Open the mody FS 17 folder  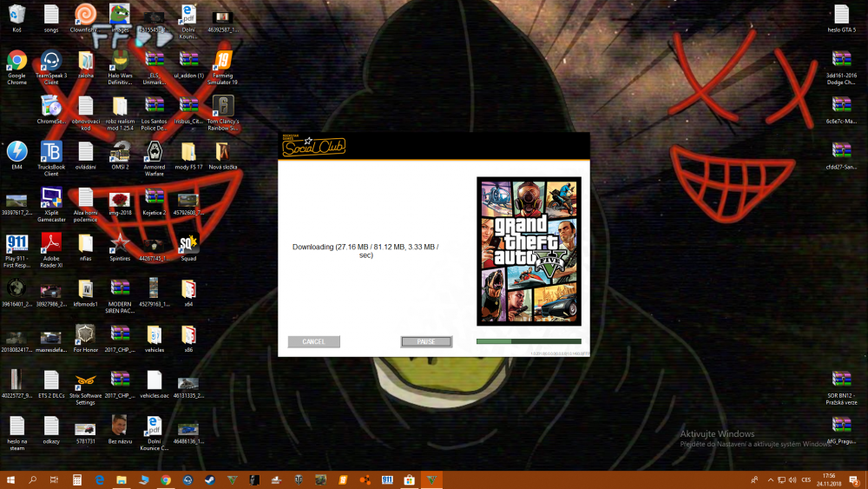[188, 155]
